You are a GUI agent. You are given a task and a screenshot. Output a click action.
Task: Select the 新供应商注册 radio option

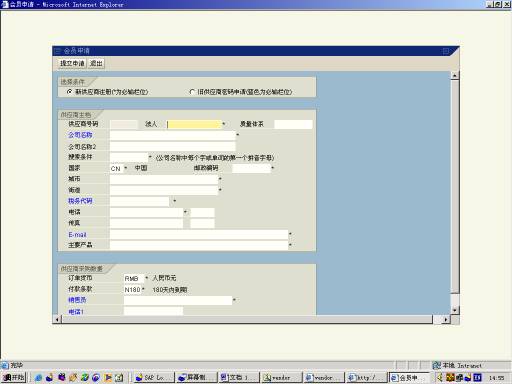pos(70,91)
